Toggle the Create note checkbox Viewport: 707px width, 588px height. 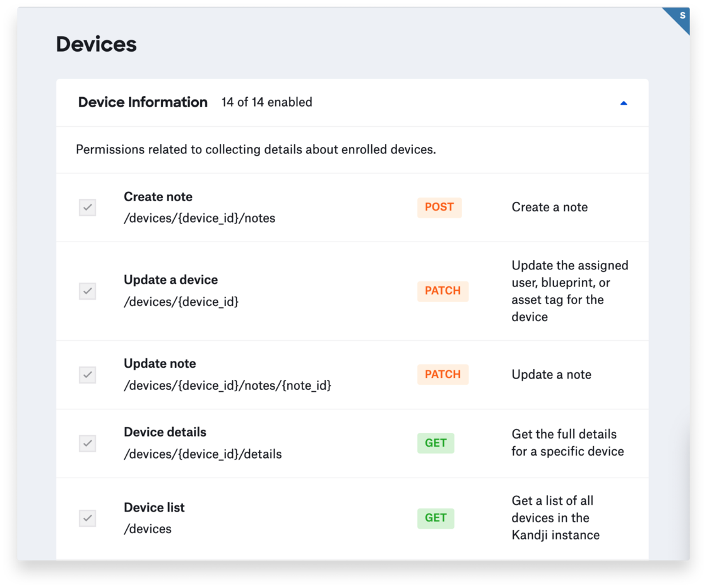88,208
